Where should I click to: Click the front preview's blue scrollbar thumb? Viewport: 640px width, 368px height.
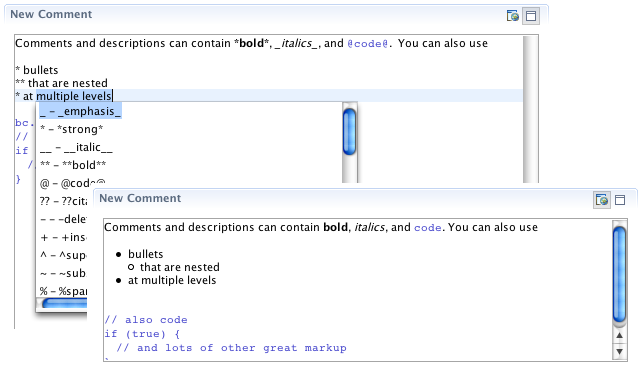coord(619,274)
